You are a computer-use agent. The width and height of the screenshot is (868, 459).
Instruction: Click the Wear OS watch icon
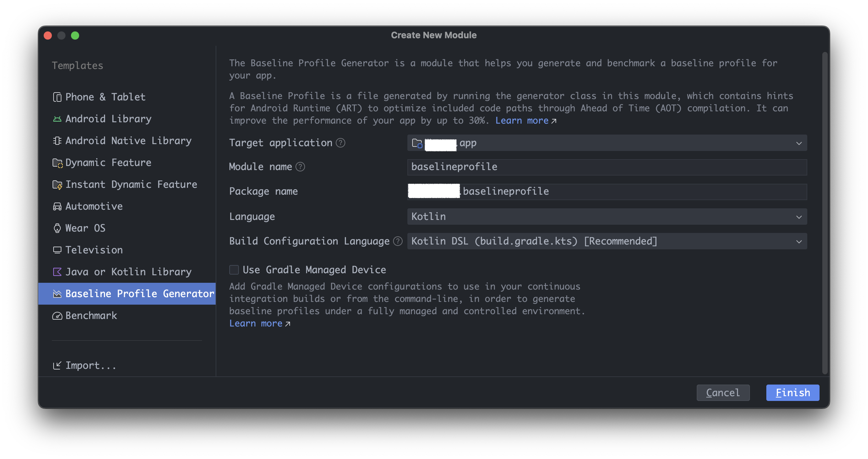pos(57,228)
